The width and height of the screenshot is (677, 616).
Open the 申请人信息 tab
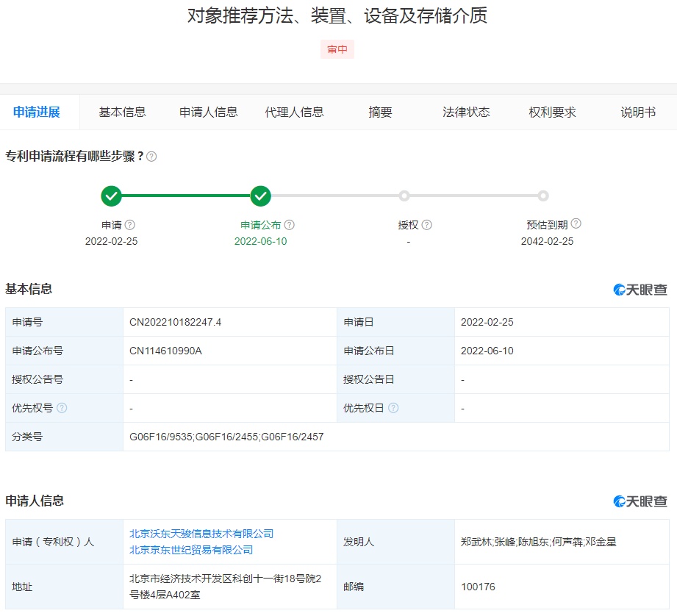209,112
